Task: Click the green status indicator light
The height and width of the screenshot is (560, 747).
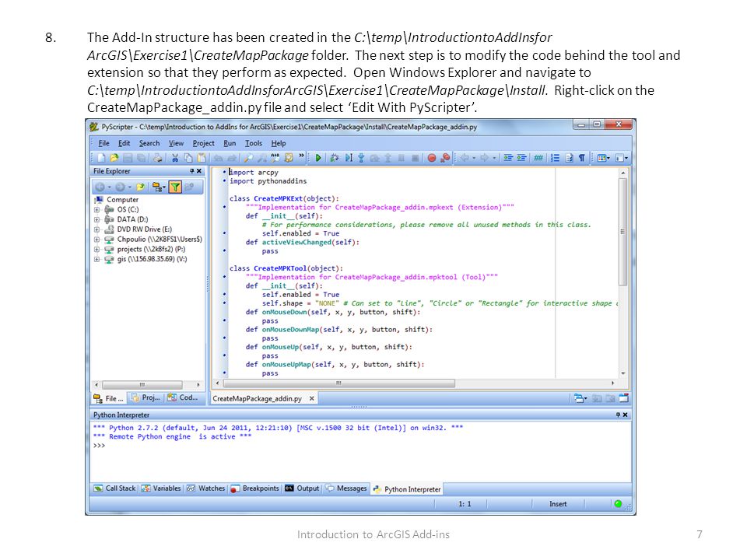Action: [x=618, y=504]
